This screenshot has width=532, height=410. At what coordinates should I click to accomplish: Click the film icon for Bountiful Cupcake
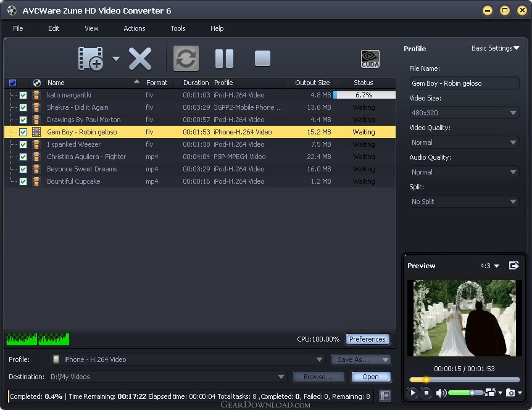[x=36, y=181]
